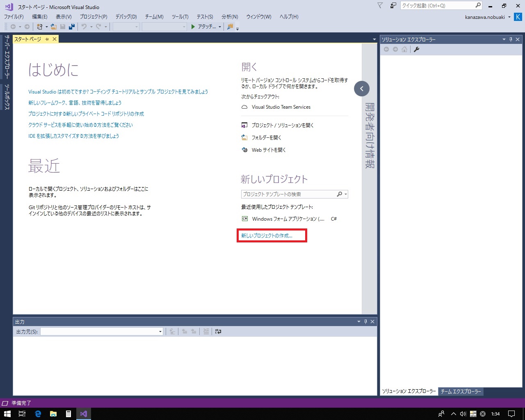Click the pin icon on スタート ページ tab
Image resolution: width=525 pixels, height=420 pixels.
pyautogui.click(x=47, y=39)
